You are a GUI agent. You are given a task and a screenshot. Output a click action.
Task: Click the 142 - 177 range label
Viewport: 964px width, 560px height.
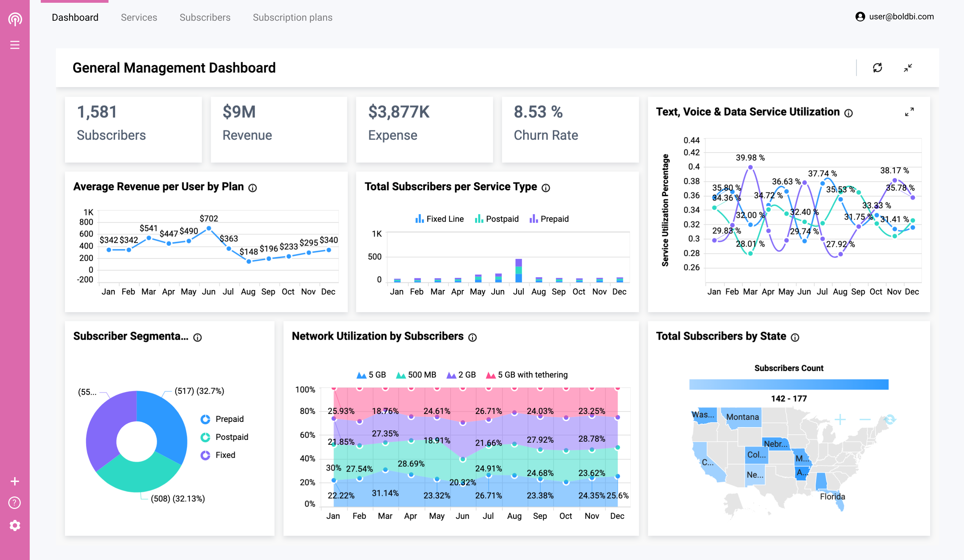789,399
